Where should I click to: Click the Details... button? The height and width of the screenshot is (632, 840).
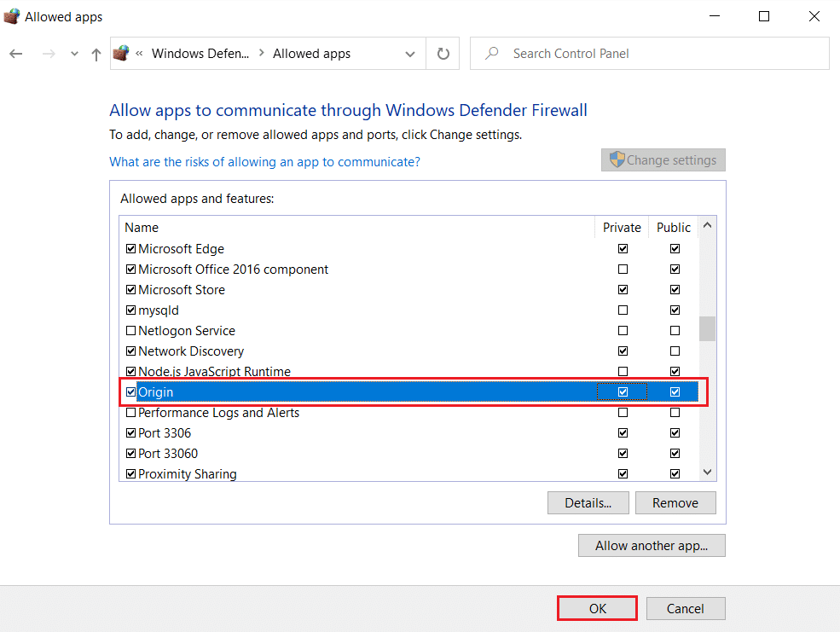[x=588, y=503]
